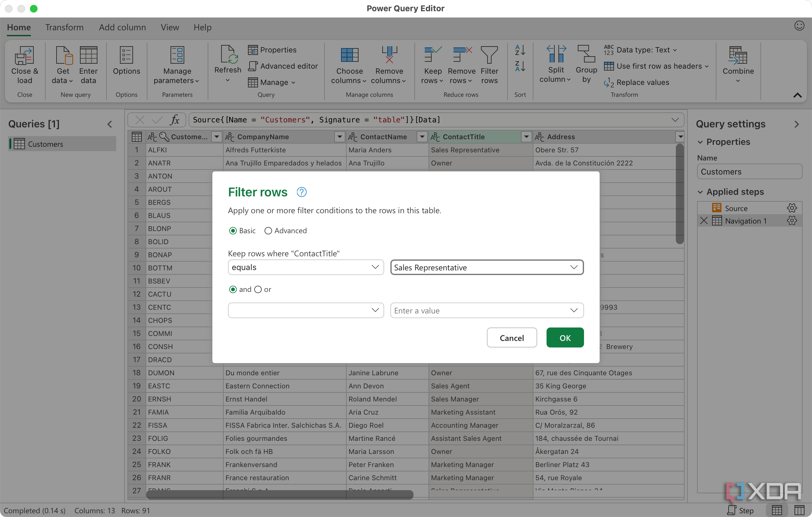Select the Advanced radio button
The width and height of the screenshot is (812, 517).
pos(268,231)
